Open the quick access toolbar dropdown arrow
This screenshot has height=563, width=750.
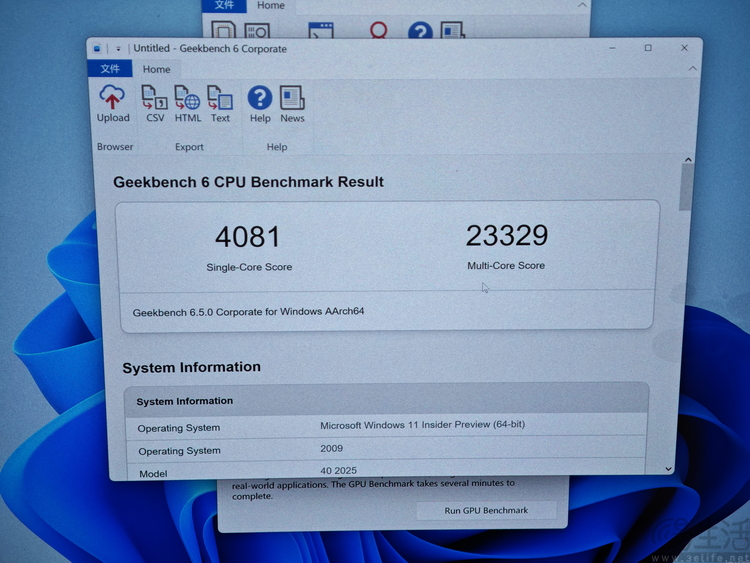(118, 48)
